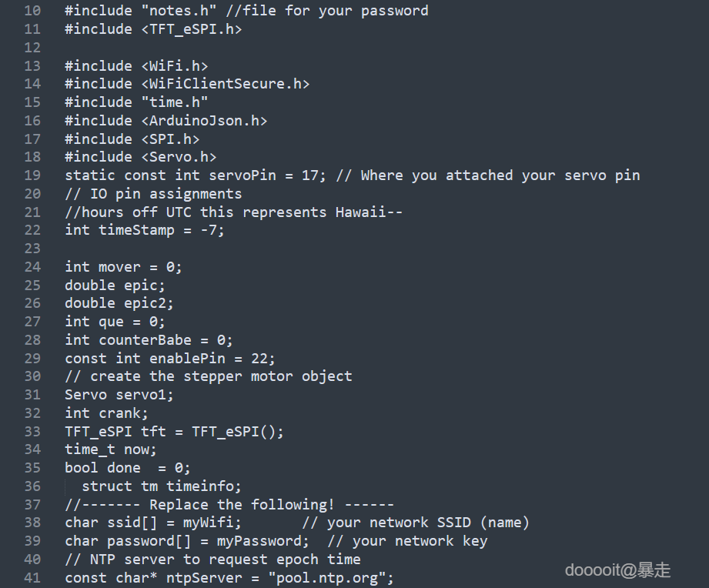
Task: Click the myPassword value on line 39
Action: pos(259,541)
